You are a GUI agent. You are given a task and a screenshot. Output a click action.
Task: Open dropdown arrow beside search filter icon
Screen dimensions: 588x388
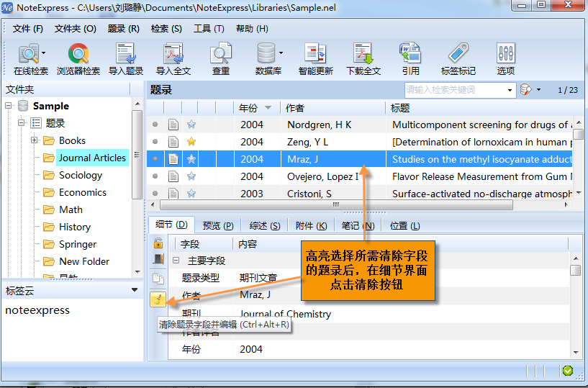tap(538, 90)
